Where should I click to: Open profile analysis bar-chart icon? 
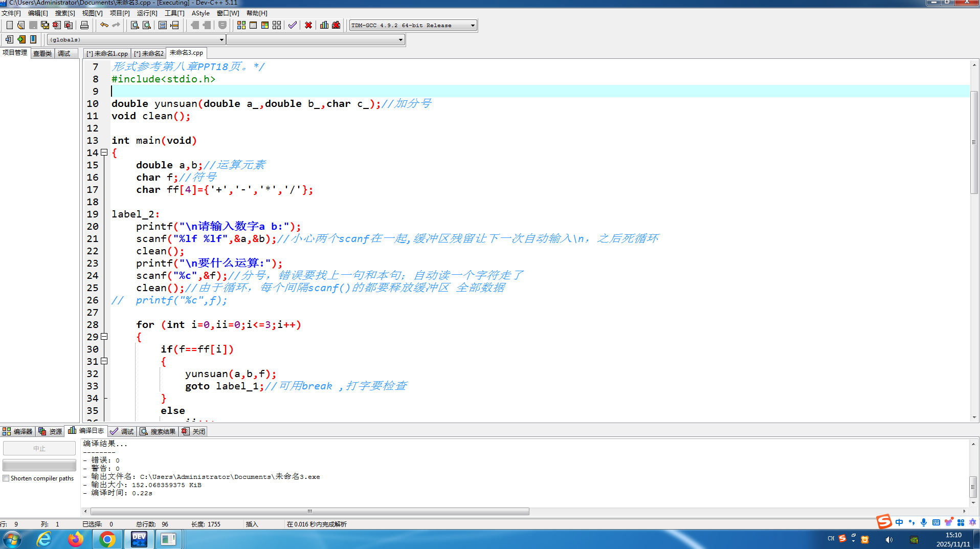[x=324, y=25]
